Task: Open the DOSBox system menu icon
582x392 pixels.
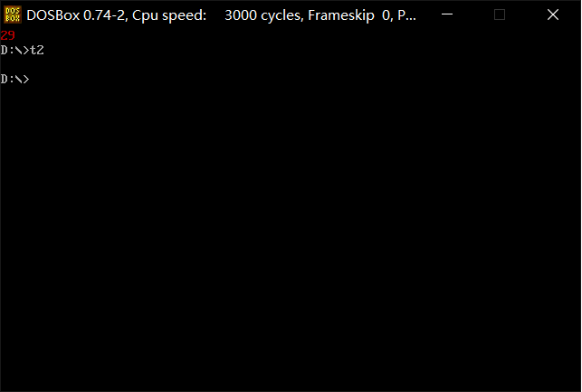Action: (13, 14)
